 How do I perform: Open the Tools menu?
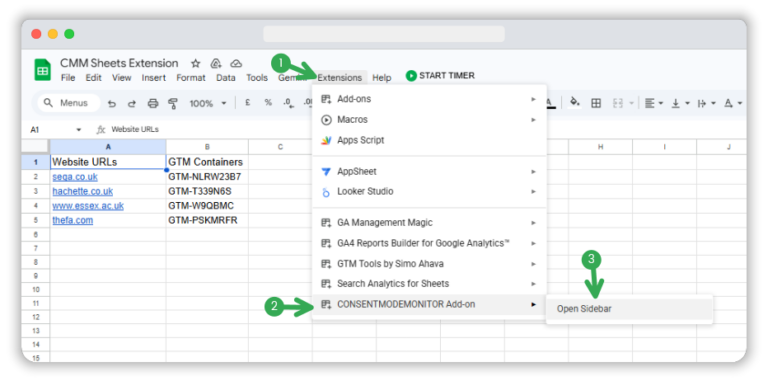257,77
